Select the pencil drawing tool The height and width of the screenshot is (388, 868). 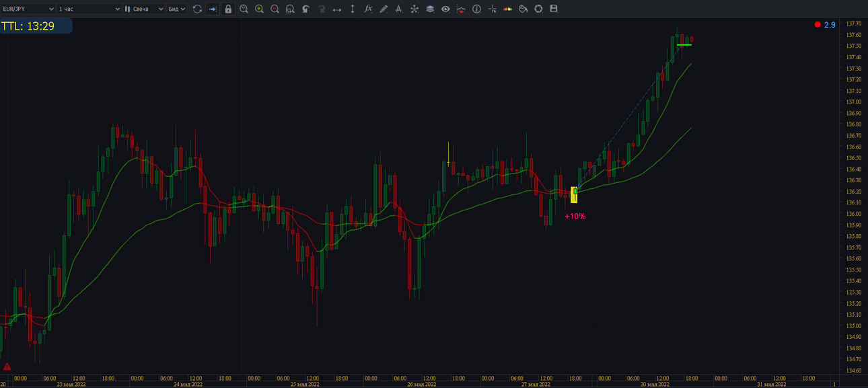tap(384, 9)
